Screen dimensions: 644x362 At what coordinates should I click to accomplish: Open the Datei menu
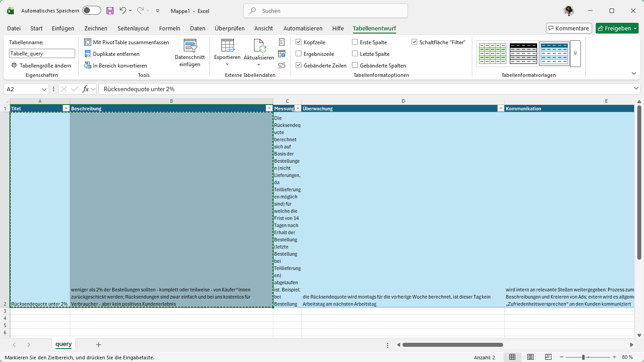coord(14,28)
